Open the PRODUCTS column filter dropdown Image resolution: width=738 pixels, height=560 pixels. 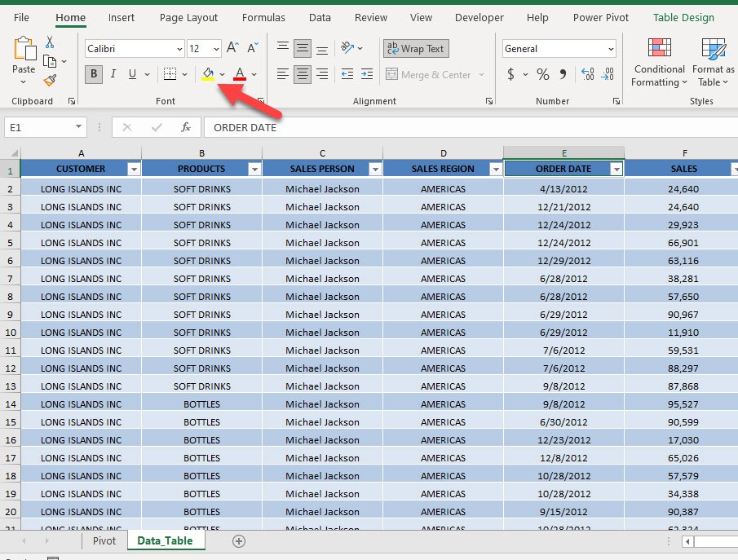pos(254,170)
